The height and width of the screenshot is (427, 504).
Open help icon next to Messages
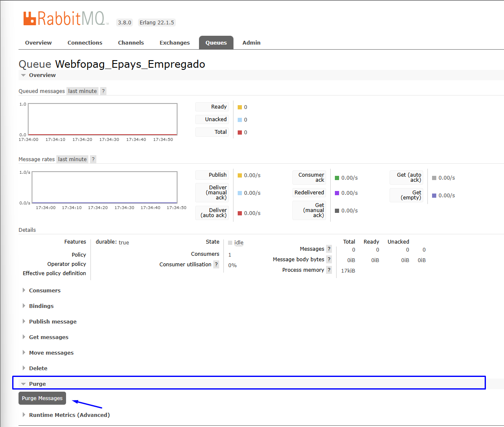[329, 249]
